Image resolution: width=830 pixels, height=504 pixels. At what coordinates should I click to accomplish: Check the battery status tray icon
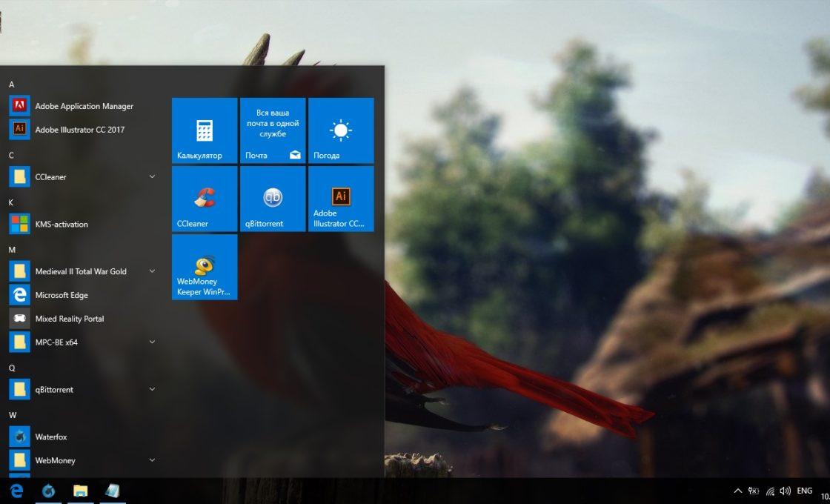click(x=753, y=491)
